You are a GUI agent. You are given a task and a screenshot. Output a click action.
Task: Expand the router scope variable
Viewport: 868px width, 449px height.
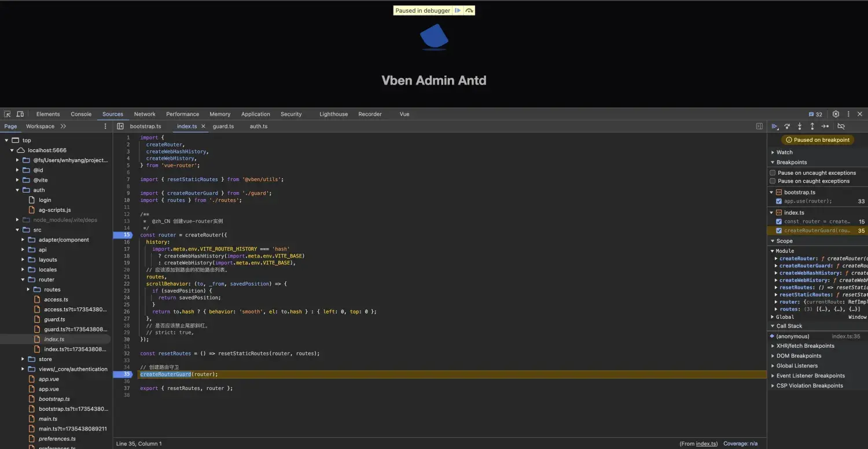point(776,302)
